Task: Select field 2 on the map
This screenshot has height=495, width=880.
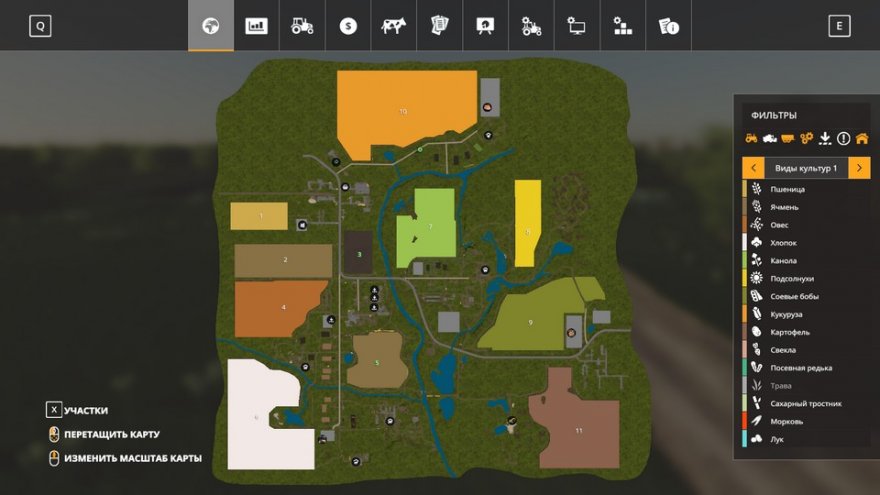Action: click(283, 260)
